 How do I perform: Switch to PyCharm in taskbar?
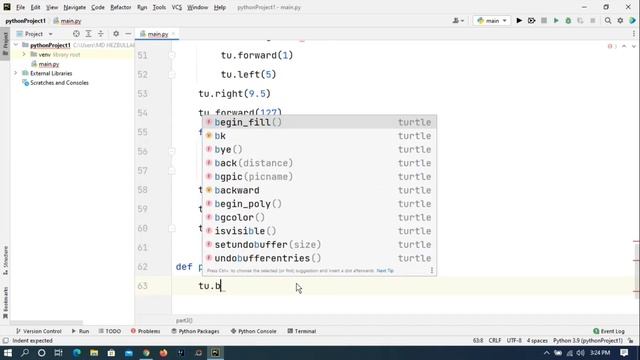tap(215, 353)
